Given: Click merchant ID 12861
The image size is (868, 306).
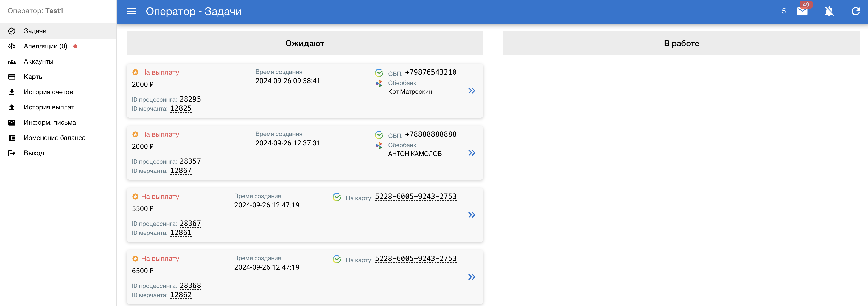Looking at the screenshot, I should pos(181,232).
